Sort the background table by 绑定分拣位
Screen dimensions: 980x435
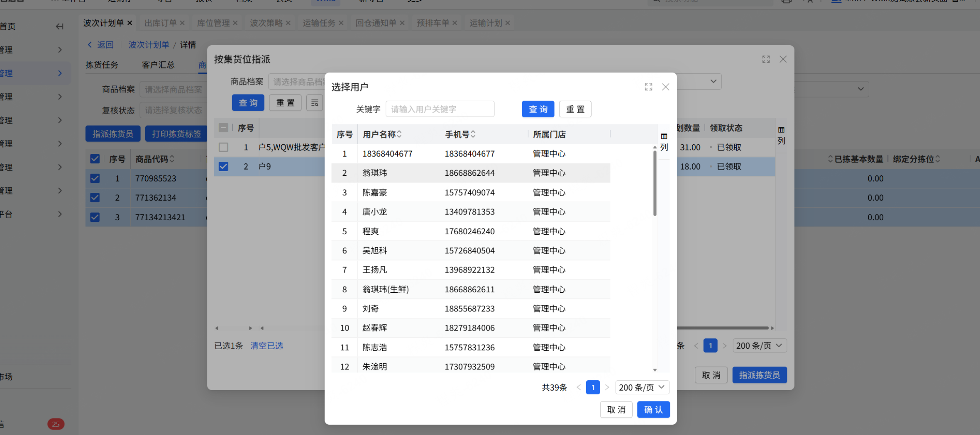938,159
